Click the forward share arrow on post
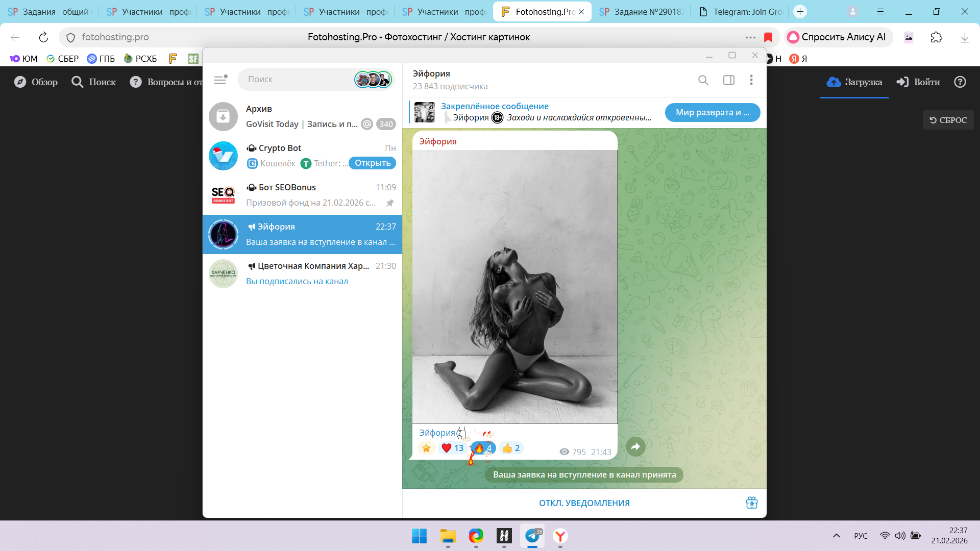 point(635,447)
